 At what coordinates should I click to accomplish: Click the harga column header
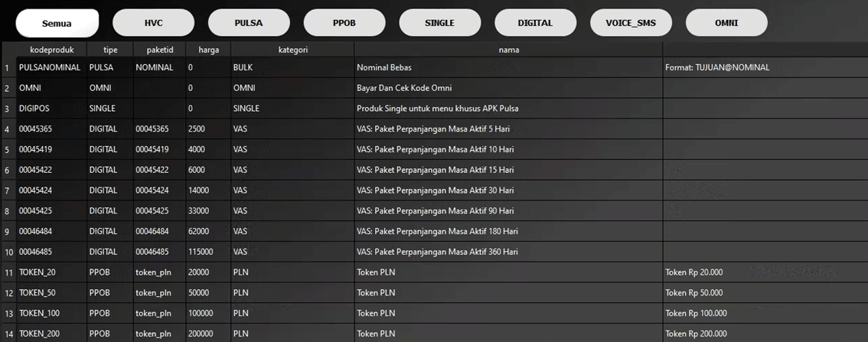click(208, 49)
